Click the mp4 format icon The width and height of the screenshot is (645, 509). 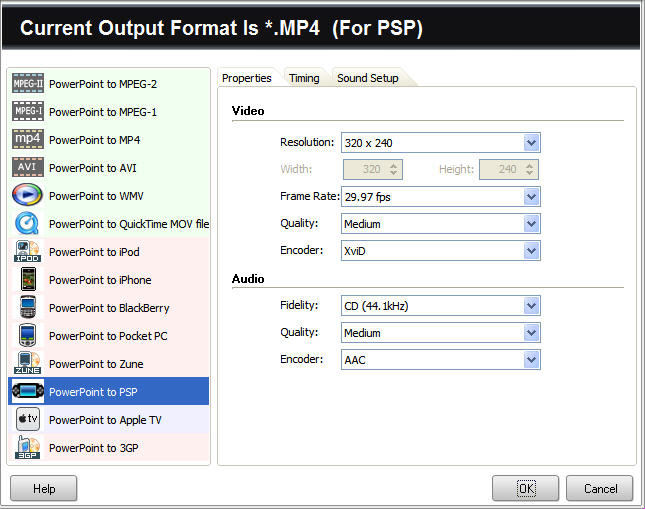coord(28,139)
